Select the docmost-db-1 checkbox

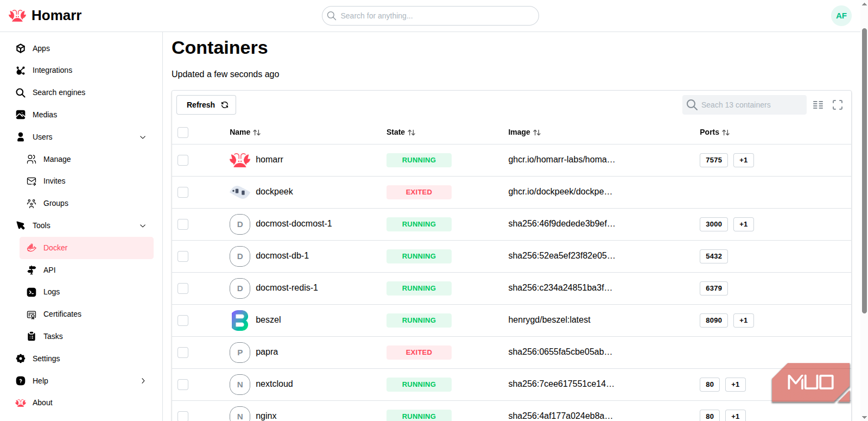pyautogui.click(x=183, y=256)
